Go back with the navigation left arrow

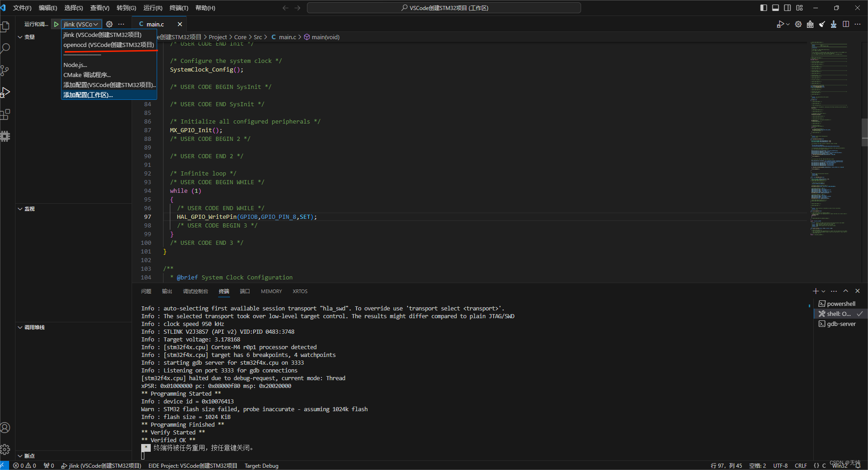[286, 8]
